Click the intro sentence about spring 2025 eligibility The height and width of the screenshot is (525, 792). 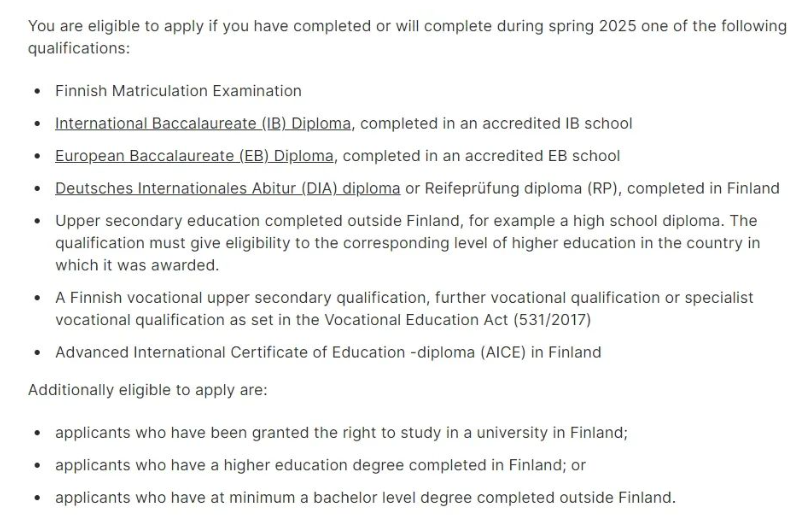(407, 37)
